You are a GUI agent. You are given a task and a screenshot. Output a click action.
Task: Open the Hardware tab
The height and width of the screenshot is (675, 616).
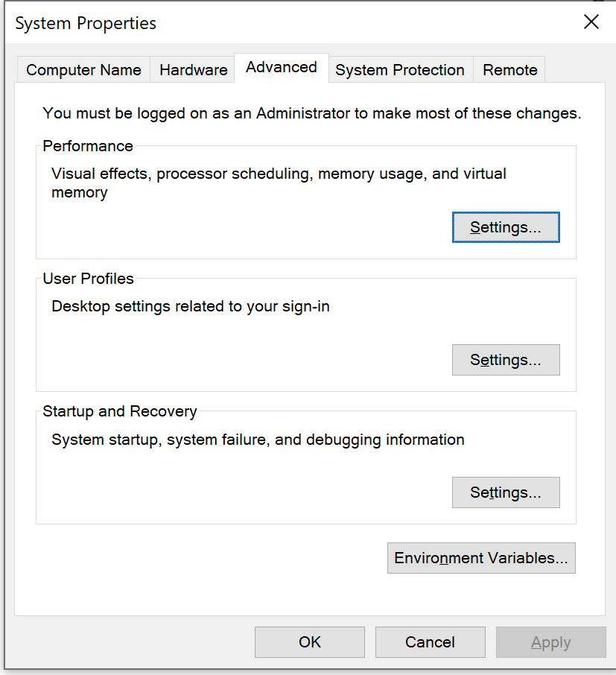click(x=193, y=70)
